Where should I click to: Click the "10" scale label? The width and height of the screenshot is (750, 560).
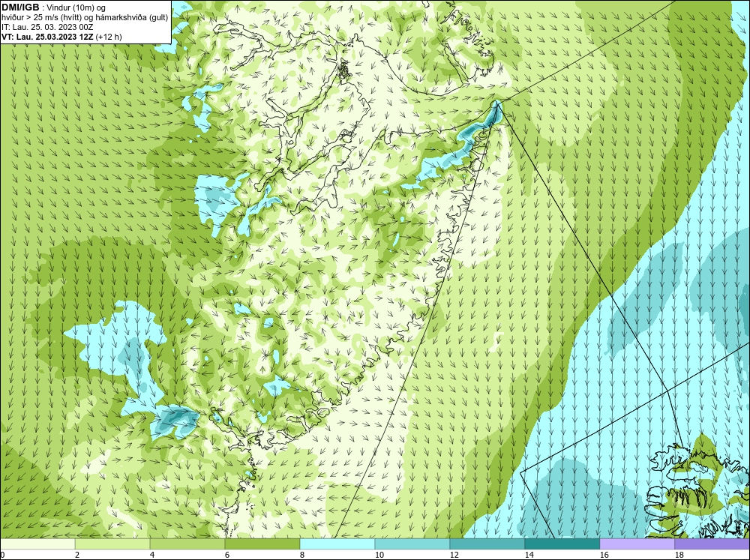coord(379,555)
